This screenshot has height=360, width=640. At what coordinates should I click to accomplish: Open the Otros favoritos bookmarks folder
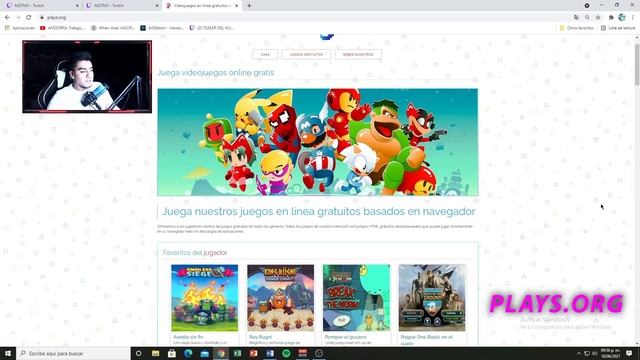pos(576,28)
